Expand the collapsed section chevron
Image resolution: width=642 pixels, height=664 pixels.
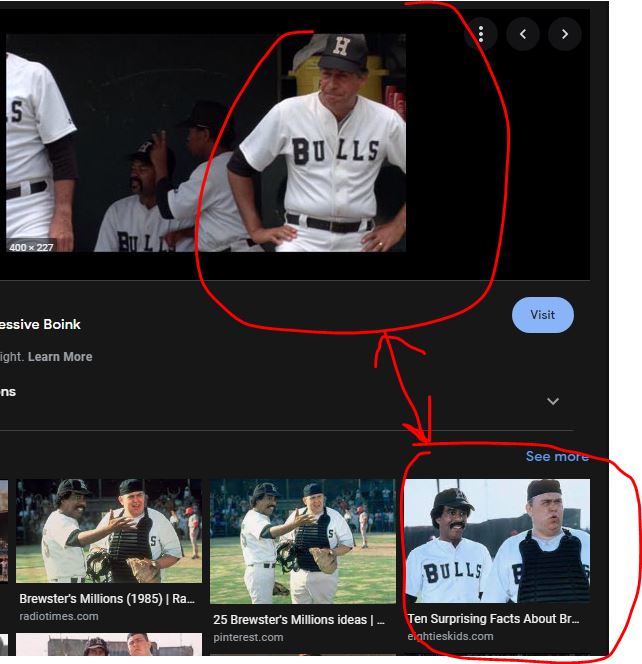pos(553,401)
